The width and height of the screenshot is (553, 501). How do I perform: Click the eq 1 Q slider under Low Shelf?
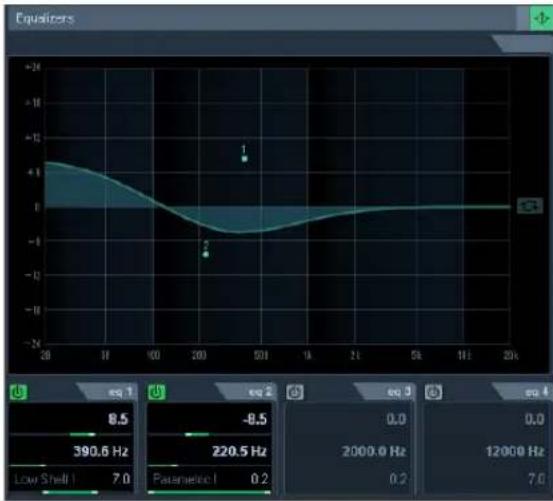71,492
